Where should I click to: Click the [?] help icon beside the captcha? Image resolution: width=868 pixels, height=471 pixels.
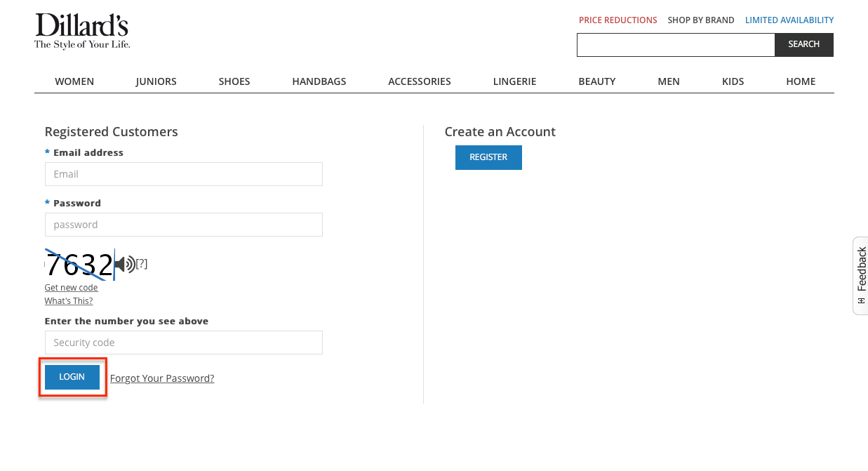[142, 264]
